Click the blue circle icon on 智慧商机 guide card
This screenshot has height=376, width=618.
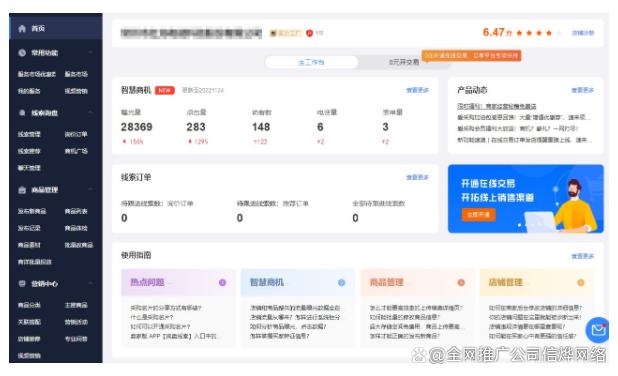pos(342,282)
